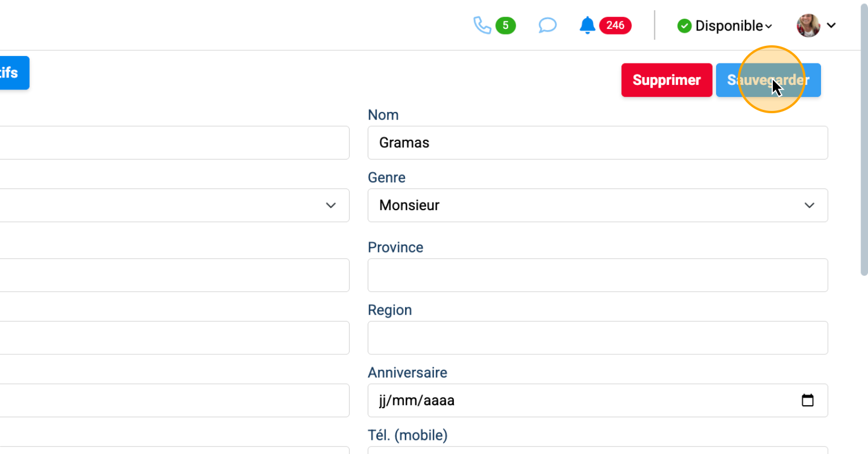Click the green 5 calls badge

pyautogui.click(x=505, y=25)
